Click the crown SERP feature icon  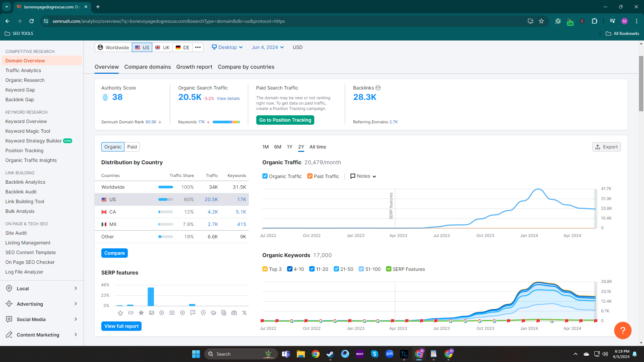pos(120,313)
